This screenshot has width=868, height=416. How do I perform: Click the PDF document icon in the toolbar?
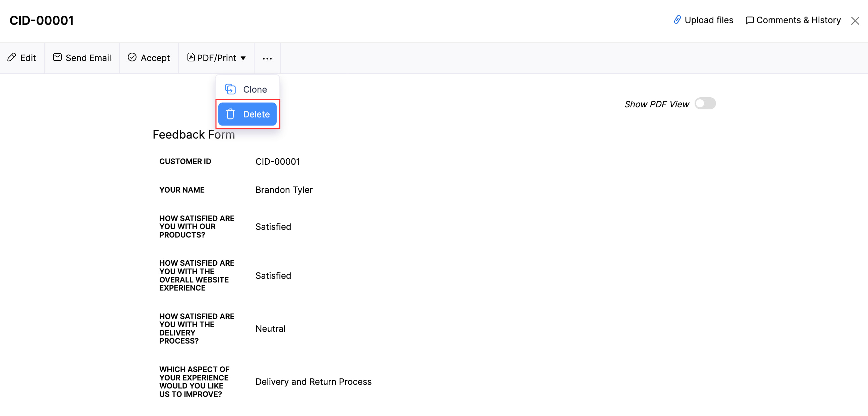click(191, 58)
